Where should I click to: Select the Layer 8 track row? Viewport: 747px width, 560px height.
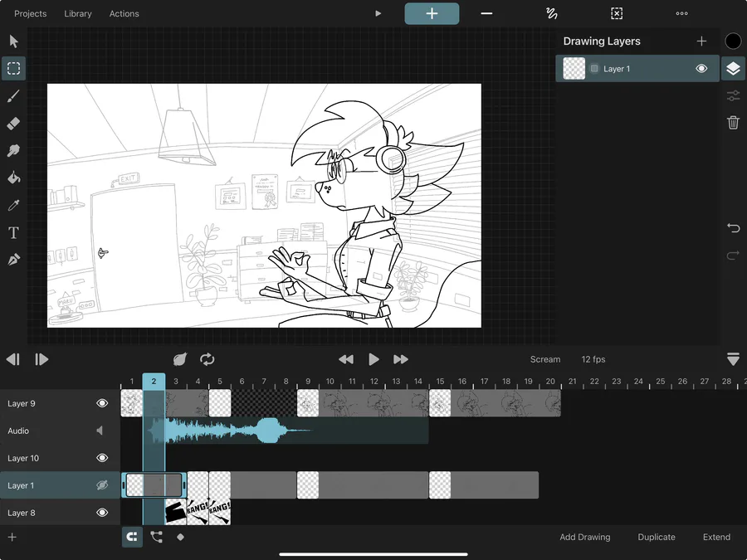click(60, 513)
